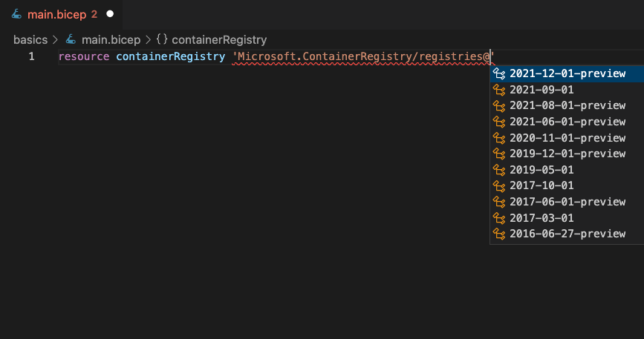Select the 2021-12-01-preview API version suggestion
Image resolution: width=644 pixels, height=339 pixels.
(567, 73)
